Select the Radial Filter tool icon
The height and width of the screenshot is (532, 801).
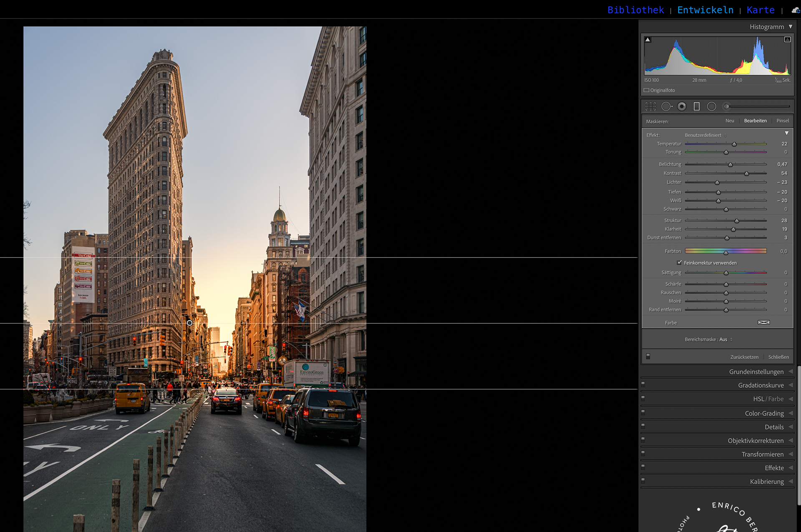tap(711, 107)
